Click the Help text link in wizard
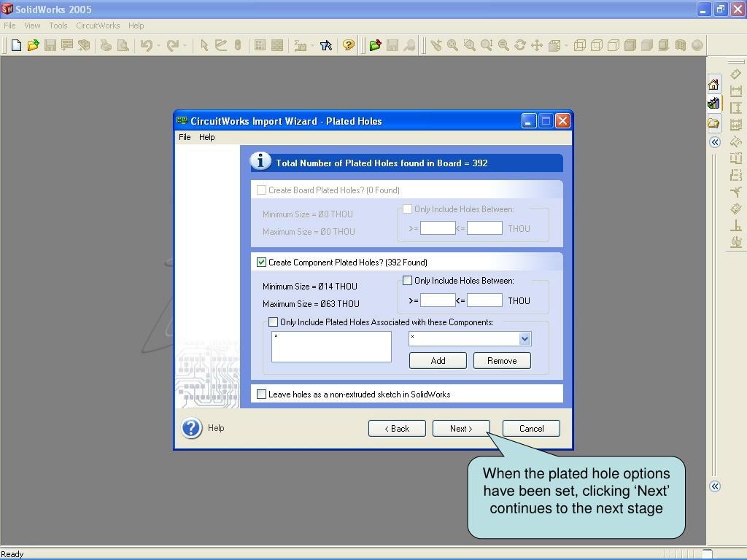 click(x=216, y=427)
